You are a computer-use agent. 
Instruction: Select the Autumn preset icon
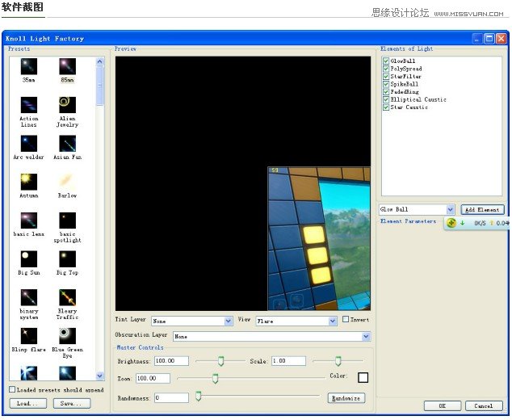[x=29, y=182]
